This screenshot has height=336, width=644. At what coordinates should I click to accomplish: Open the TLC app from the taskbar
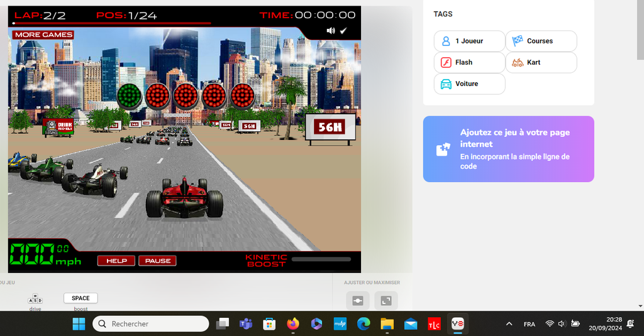coord(434,323)
